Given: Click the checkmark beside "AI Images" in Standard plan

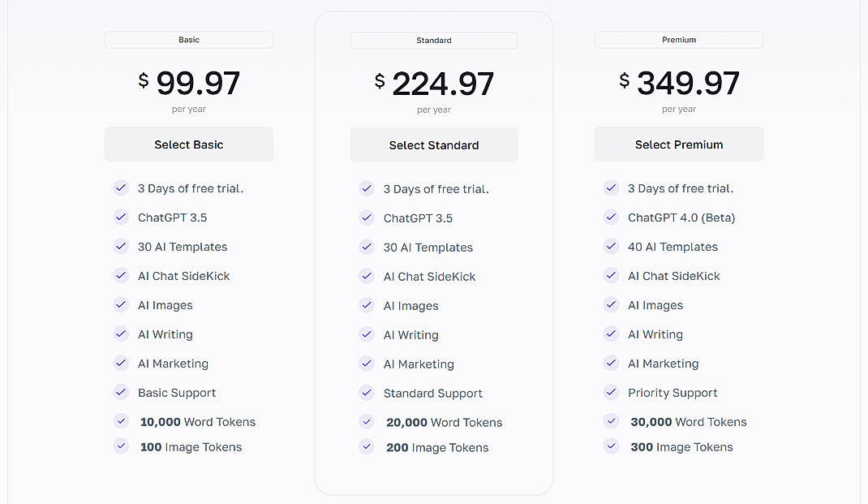Looking at the screenshot, I should pyautogui.click(x=367, y=306).
